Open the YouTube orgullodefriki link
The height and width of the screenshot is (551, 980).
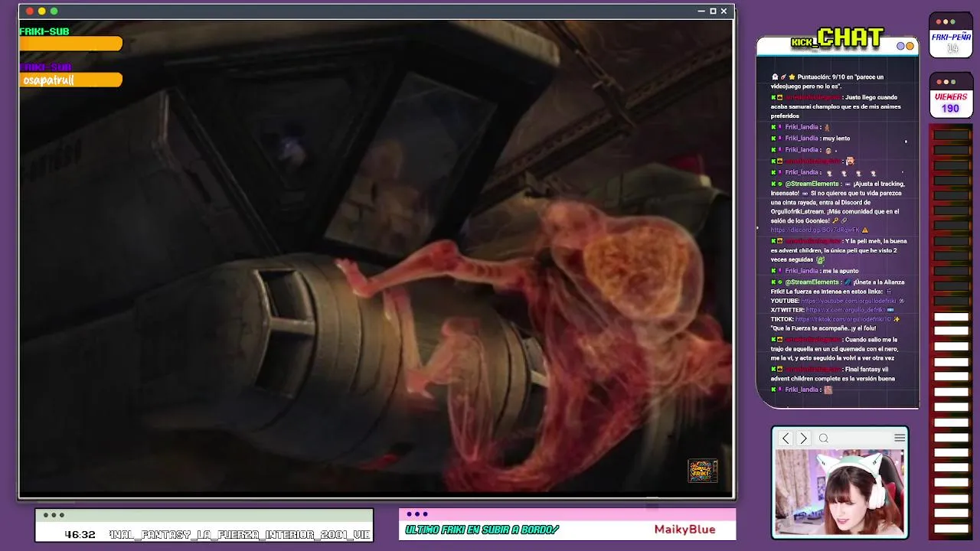coord(848,301)
